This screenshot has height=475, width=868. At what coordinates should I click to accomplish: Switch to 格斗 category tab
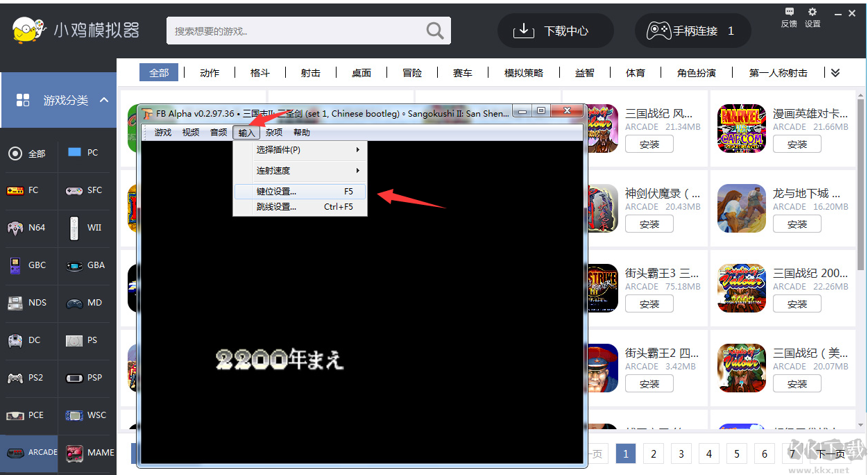click(x=260, y=72)
